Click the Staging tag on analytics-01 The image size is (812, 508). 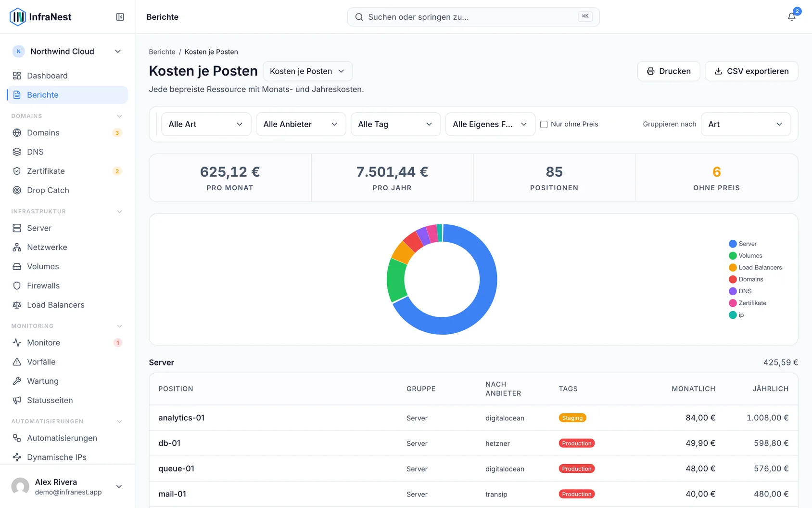coord(572,418)
